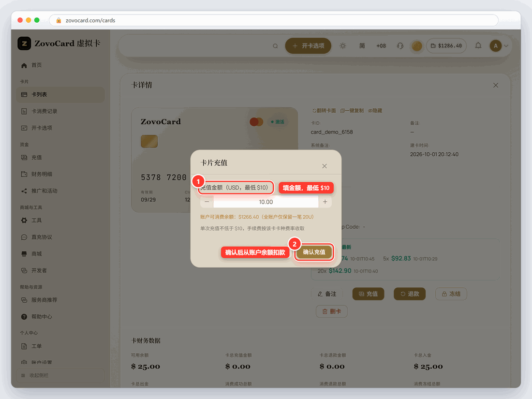The width and height of the screenshot is (532, 399).
Task: Increase the recharge amount with the plus button
Action: [325, 202]
